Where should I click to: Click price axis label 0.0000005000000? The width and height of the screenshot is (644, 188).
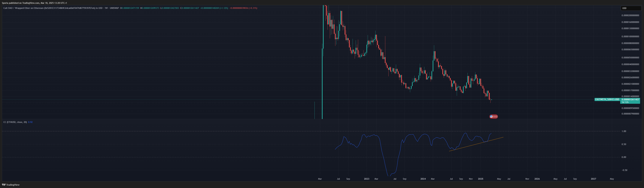click(x=630, y=58)
